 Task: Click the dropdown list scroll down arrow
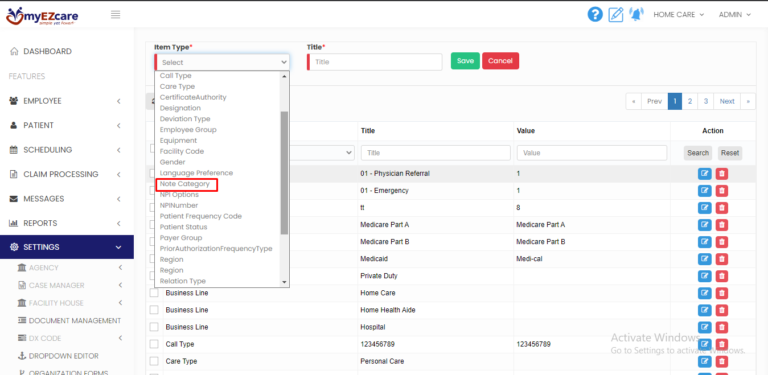(x=284, y=282)
